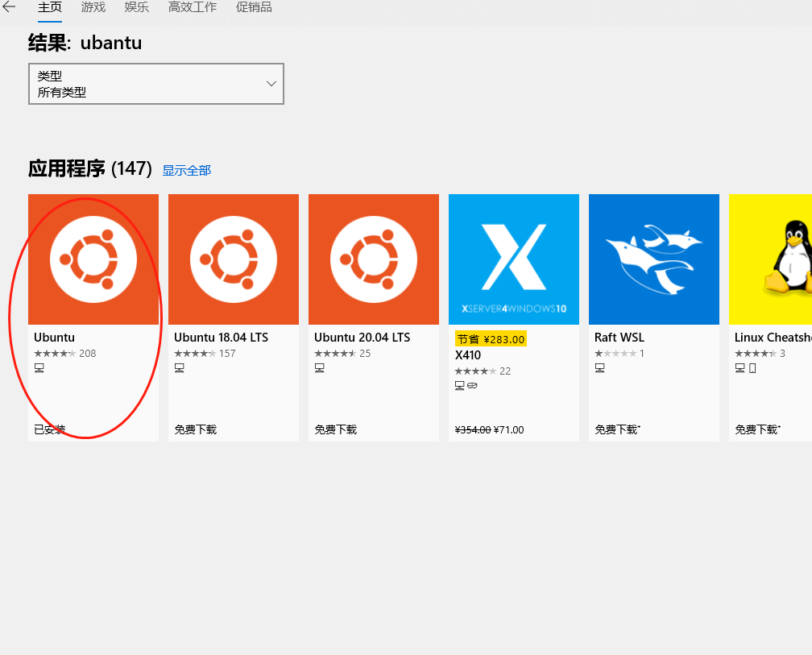The image size is (812, 655).
Task: Click the Ubuntu 18.04 LTS title
Action: (221, 338)
